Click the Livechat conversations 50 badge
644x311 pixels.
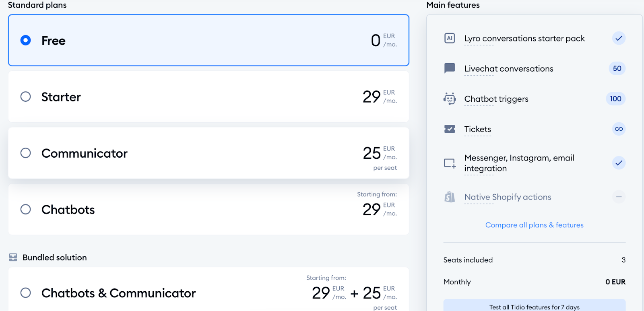(617, 68)
